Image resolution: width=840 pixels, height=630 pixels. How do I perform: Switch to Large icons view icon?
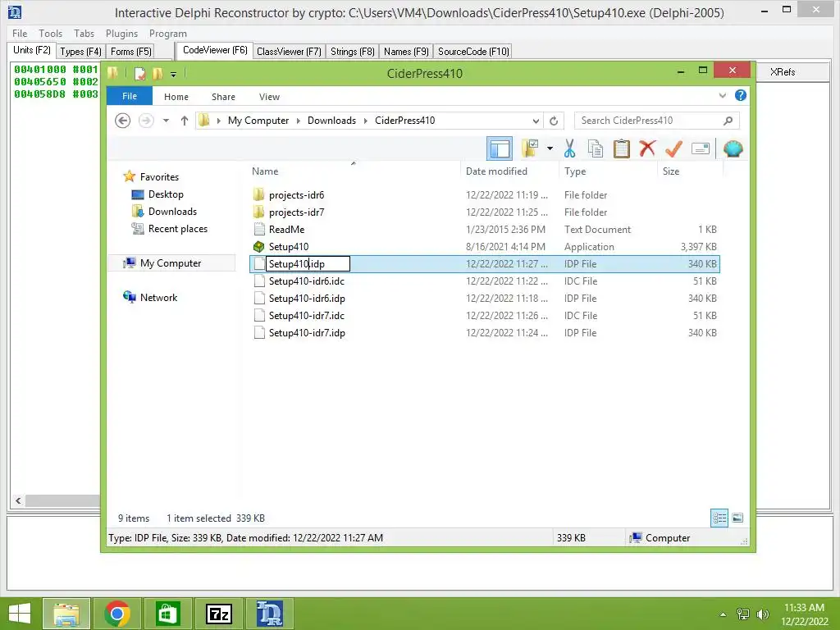(x=737, y=518)
